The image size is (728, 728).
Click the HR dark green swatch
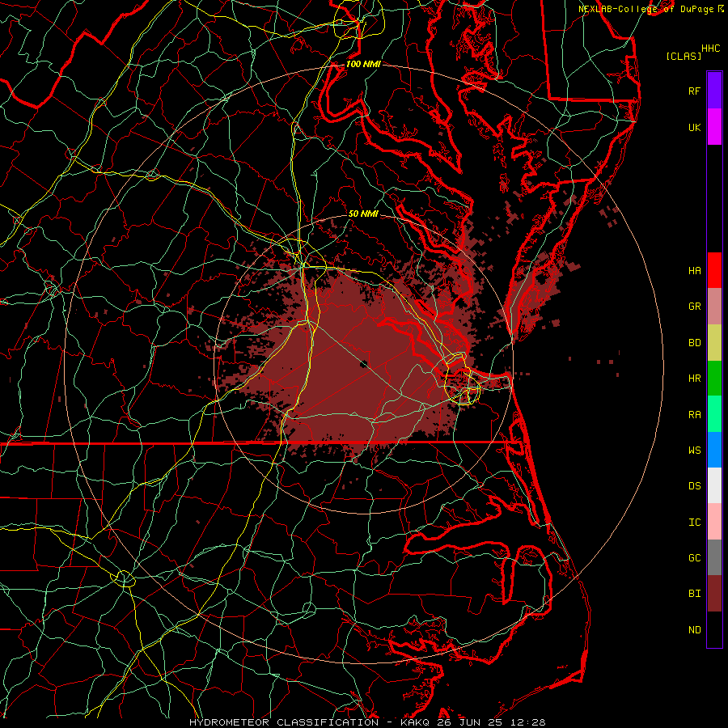click(x=714, y=379)
